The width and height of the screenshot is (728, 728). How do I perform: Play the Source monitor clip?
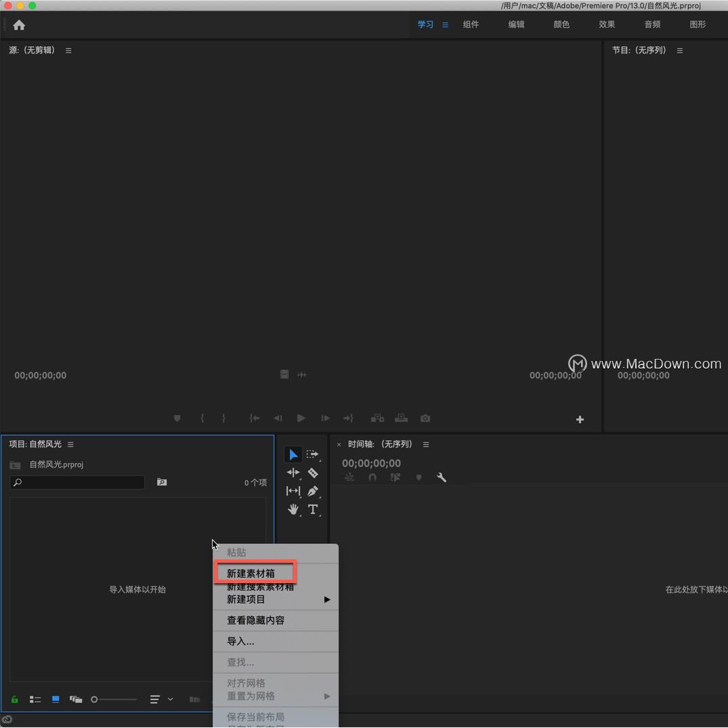pyautogui.click(x=301, y=419)
